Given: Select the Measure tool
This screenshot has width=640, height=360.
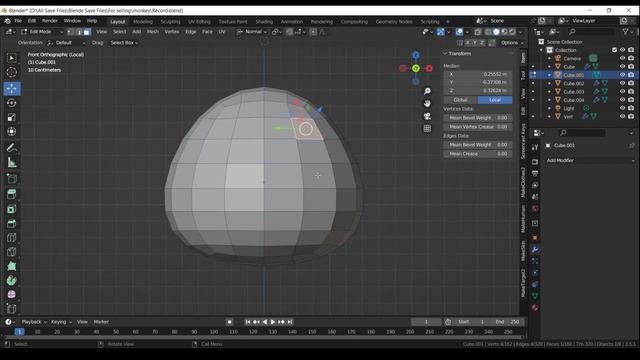Looking at the screenshot, I should (11, 162).
